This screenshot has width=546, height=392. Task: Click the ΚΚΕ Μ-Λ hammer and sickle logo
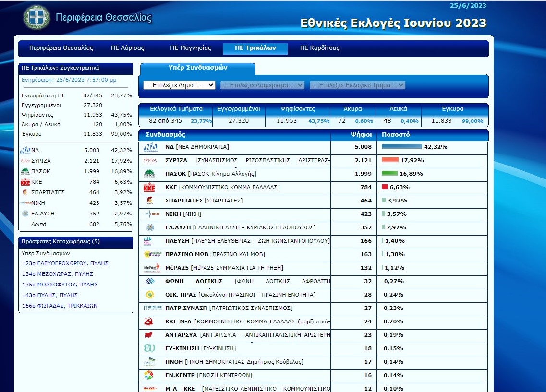[148, 321]
